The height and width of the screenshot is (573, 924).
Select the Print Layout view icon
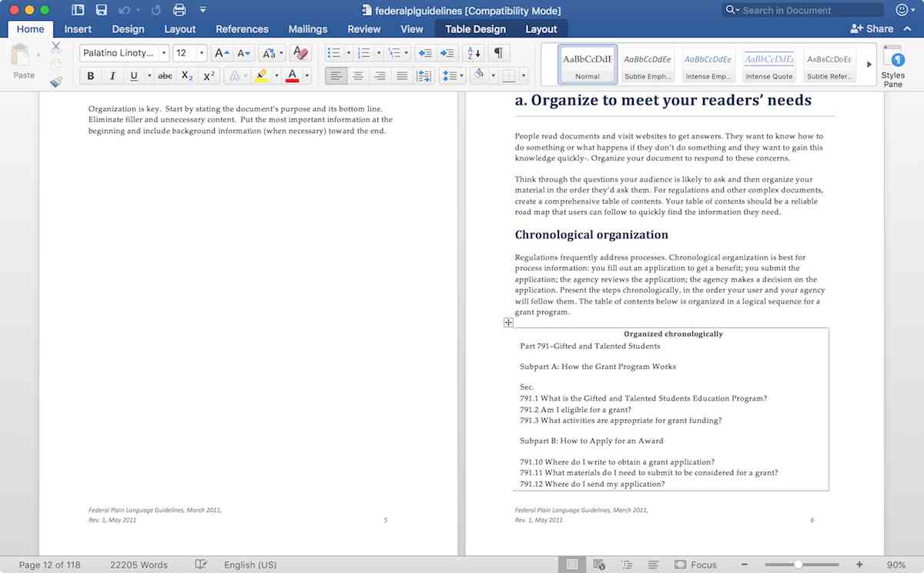[571, 565]
